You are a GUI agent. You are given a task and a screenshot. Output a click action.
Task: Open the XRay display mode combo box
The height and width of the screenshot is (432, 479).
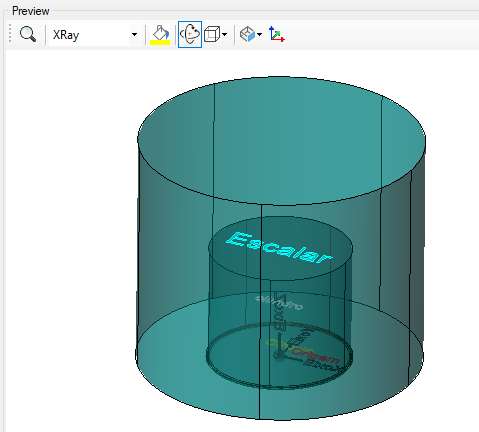coord(94,35)
